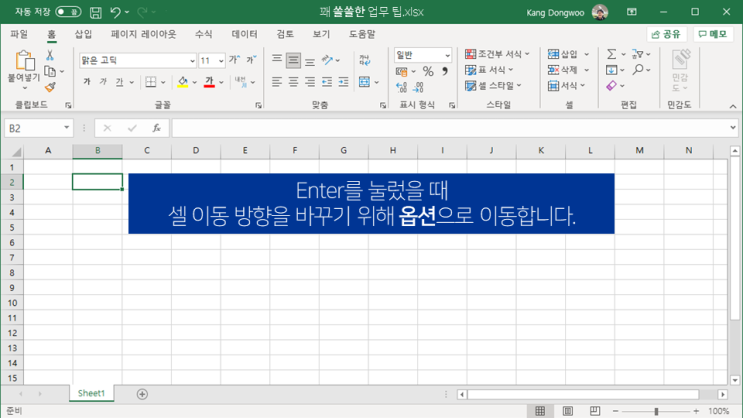The image size is (743, 418).
Task: Open 셀 스타일 cell styles
Action: tap(493, 86)
